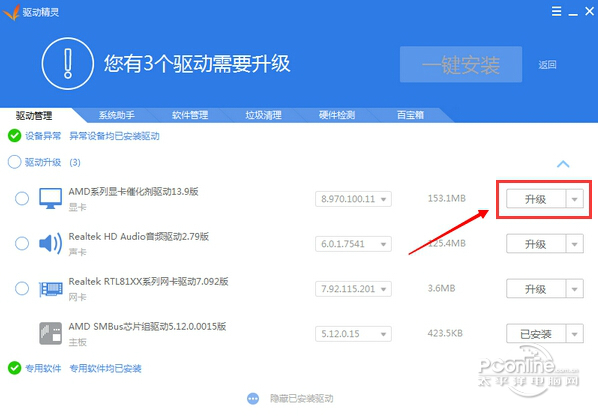Click the 一键安装 button

point(461,64)
